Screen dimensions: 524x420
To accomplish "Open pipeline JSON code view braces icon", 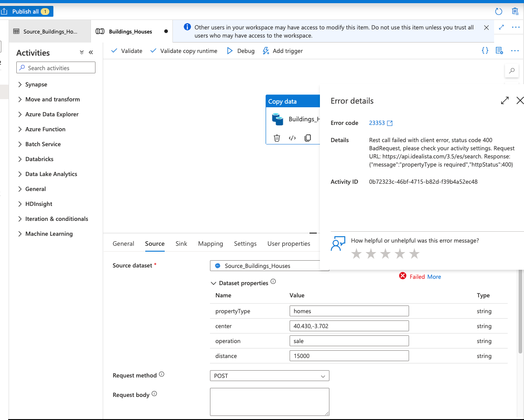I will (485, 50).
